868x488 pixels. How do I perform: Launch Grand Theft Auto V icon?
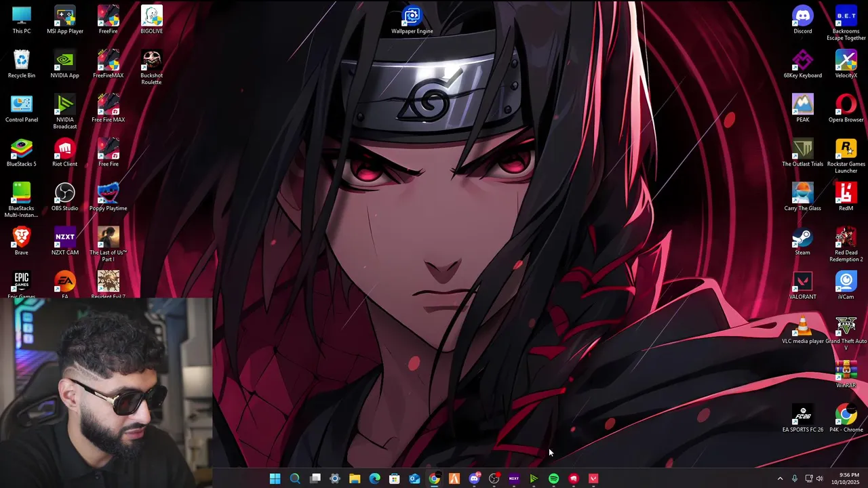pos(846,333)
